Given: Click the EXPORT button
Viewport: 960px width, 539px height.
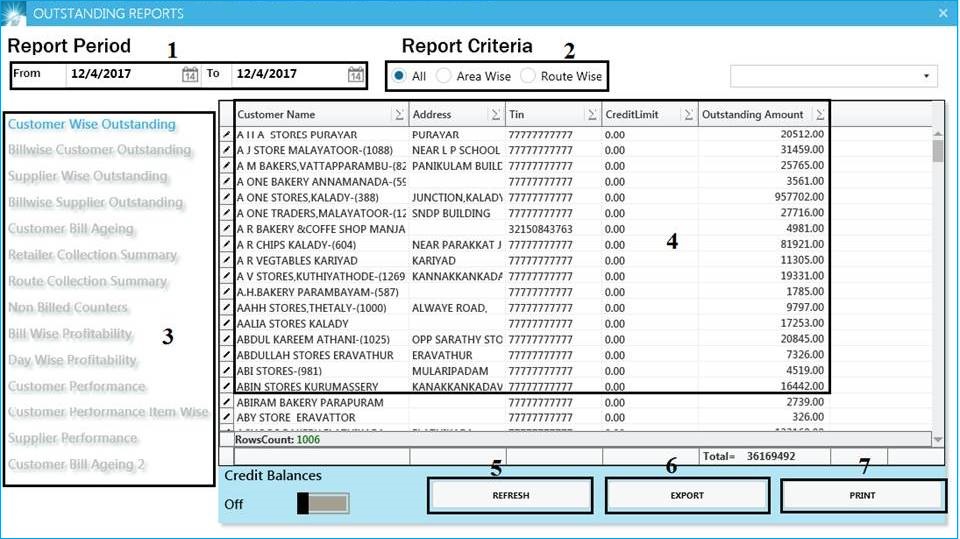Looking at the screenshot, I should [x=687, y=496].
